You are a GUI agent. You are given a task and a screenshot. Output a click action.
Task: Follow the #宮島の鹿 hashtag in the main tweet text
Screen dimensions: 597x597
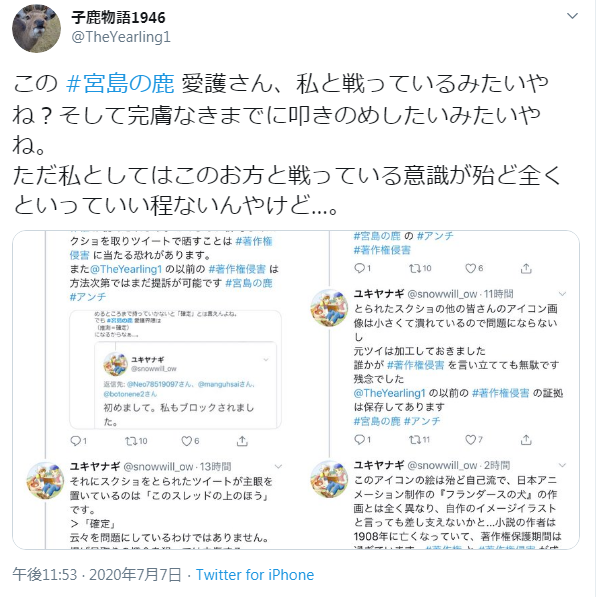pyautogui.click(x=120, y=83)
